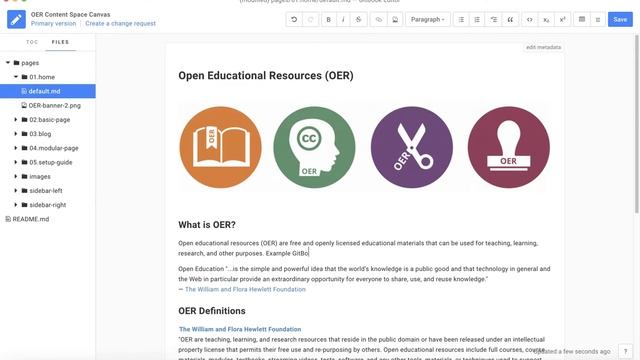The width and height of the screenshot is (640, 360).
Task: Click the sidebar-left folder icon
Action: [24, 191]
